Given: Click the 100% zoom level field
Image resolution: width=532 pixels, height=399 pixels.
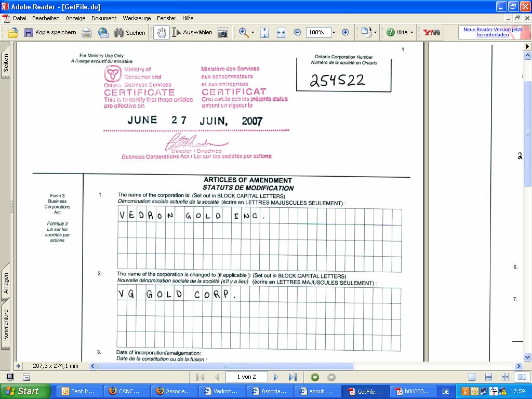Looking at the screenshot, I should 318,32.
